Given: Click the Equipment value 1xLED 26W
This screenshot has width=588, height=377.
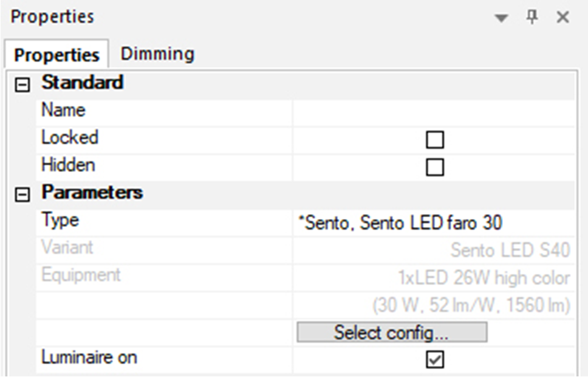Looking at the screenshot, I should point(484,278).
